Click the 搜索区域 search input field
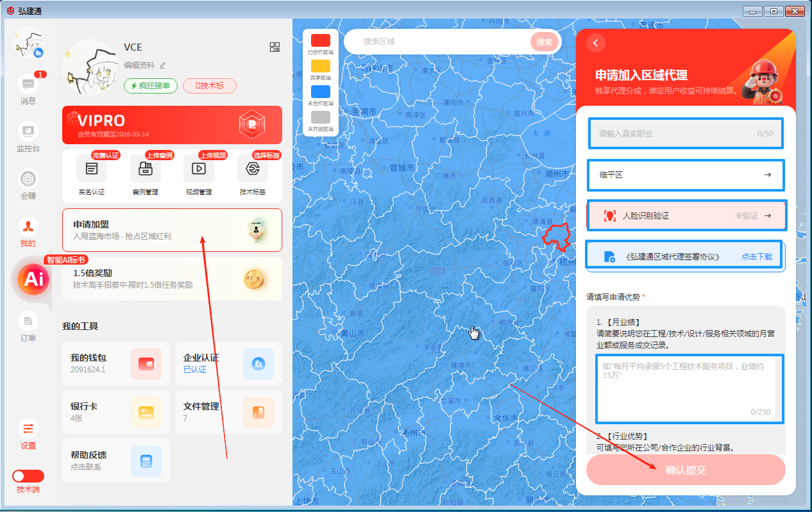This screenshot has height=512, width=812. pyautogui.click(x=443, y=42)
